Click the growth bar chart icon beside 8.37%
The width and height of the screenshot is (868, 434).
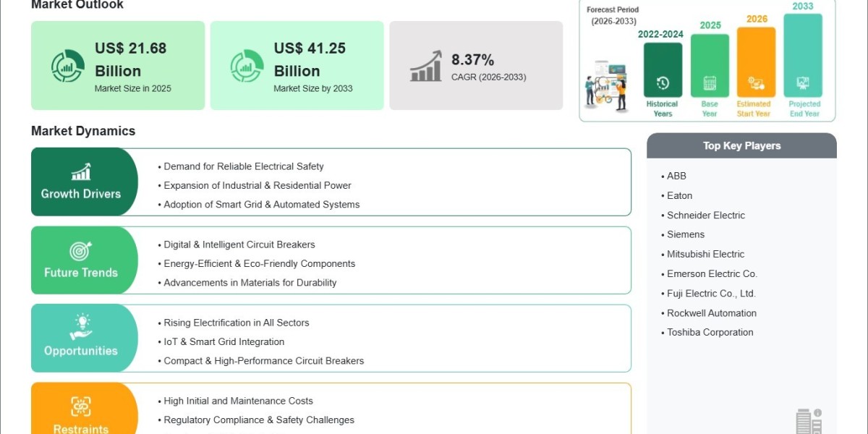[426, 66]
